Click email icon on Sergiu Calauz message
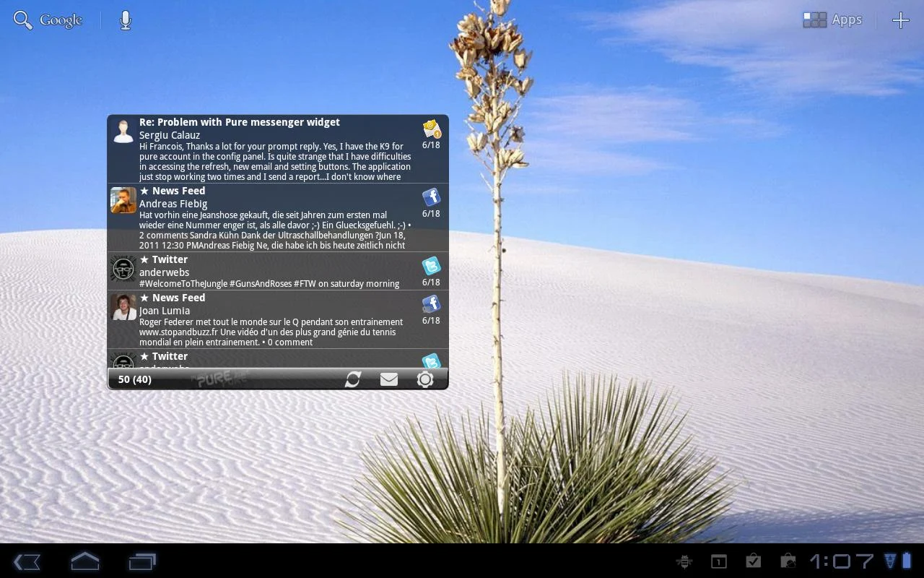This screenshot has width=924, height=578. coord(431,129)
